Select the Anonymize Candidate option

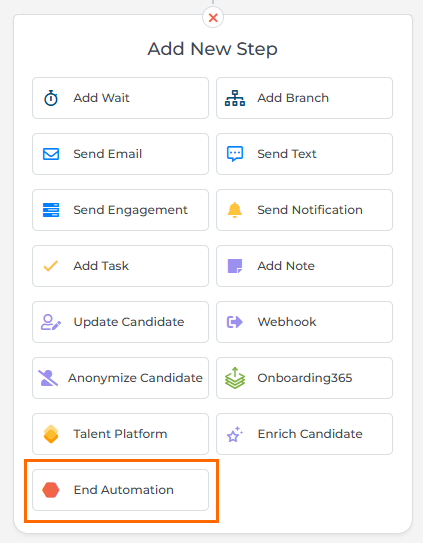(x=121, y=378)
